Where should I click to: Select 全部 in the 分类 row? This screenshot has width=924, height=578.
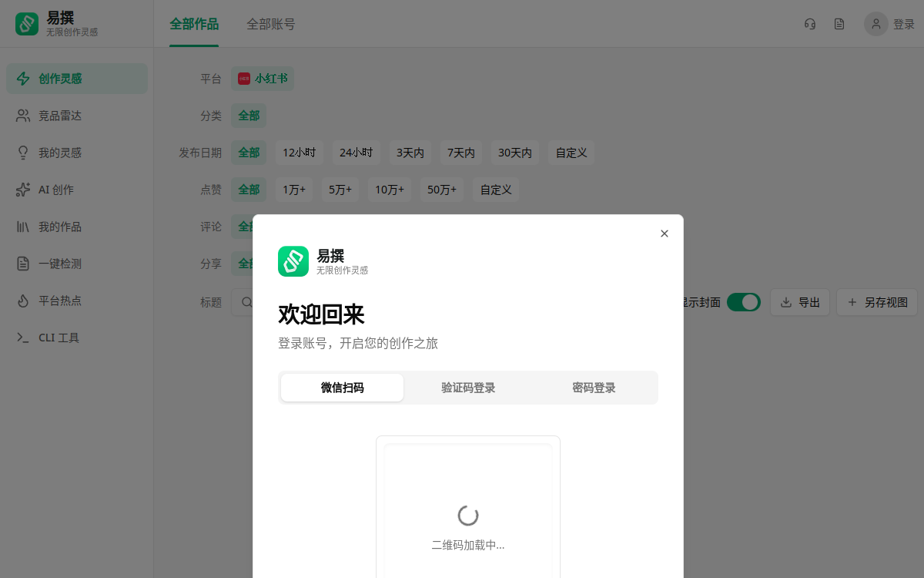point(249,116)
